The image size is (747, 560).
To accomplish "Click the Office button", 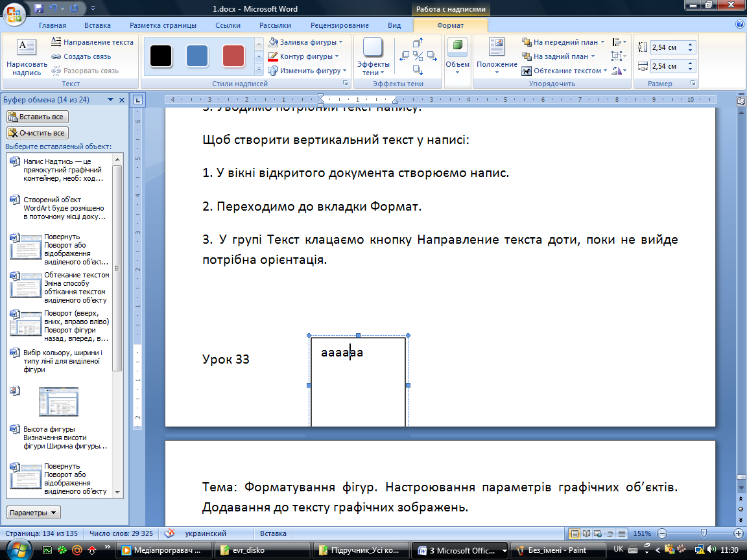I will pyautogui.click(x=14, y=14).
